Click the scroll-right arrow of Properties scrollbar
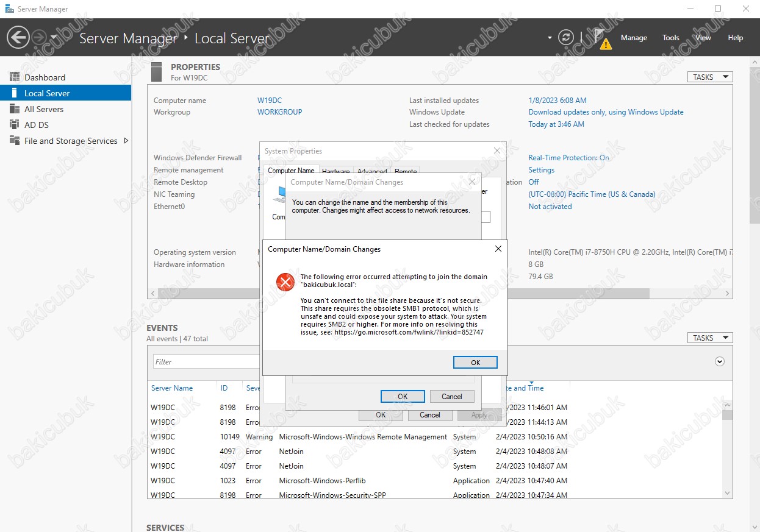Image resolution: width=760 pixels, height=532 pixels. pos(728,293)
